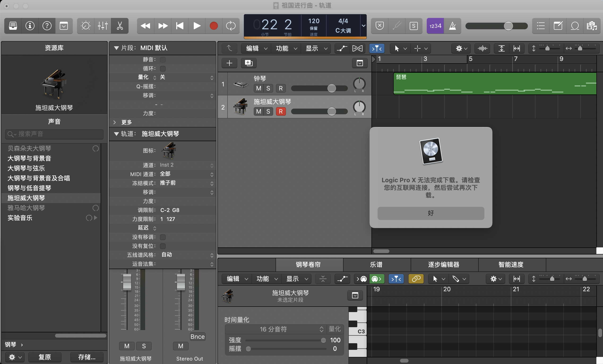Image resolution: width=603 pixels, height=364 pixels.
Task: Click the 搜索声音 search field
Action: click(54, 134)
